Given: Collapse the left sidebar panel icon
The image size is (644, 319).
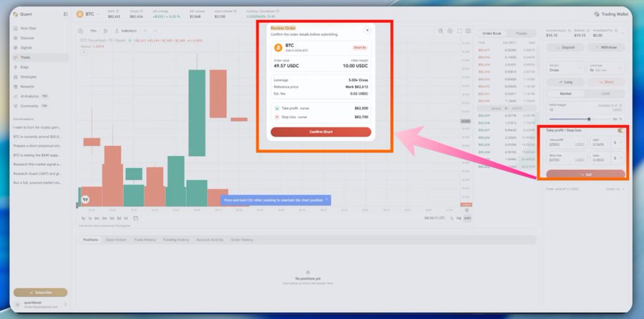Looking at the screenshot, I should click(65, 14).
